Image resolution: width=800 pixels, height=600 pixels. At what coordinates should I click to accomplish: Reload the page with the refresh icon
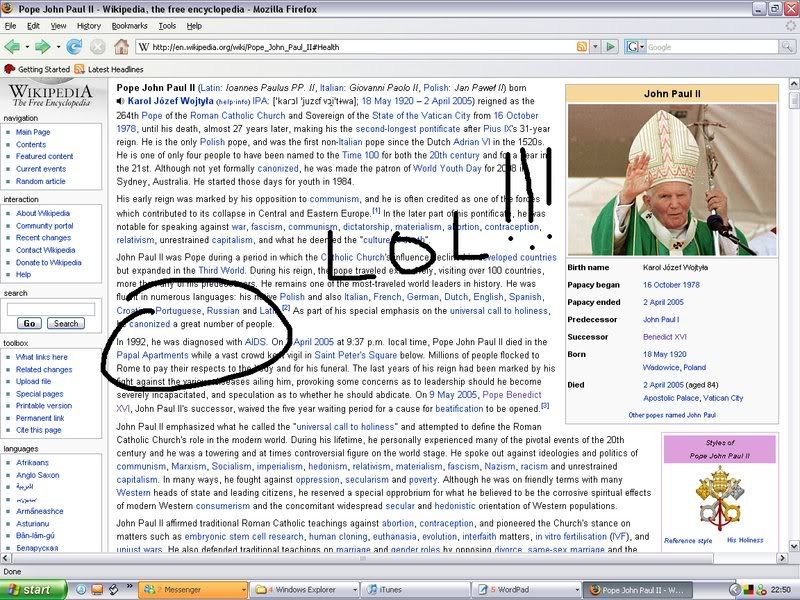pyautogui.click(x=74, y=47)
